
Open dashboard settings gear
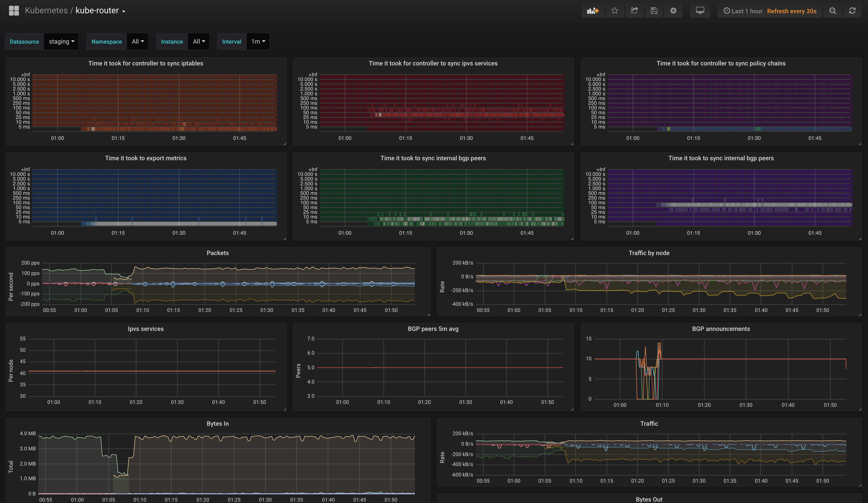click(673, 11)
